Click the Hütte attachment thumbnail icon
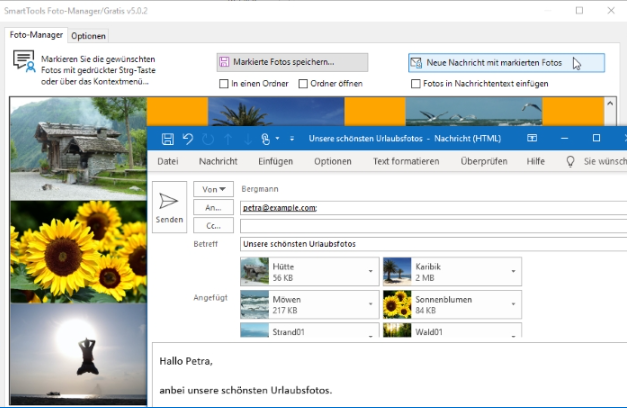This screenshot has width=627, height=408. click(255, 271)
